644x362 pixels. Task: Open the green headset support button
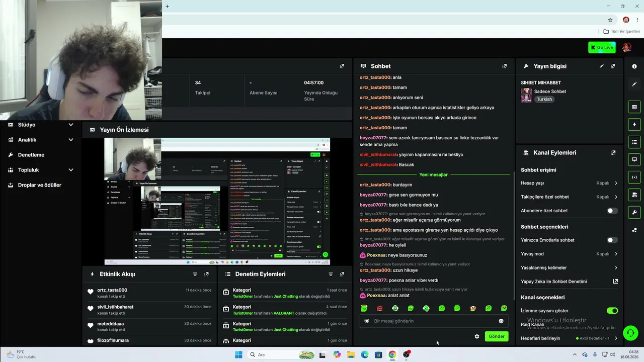(x=630, y=333)
